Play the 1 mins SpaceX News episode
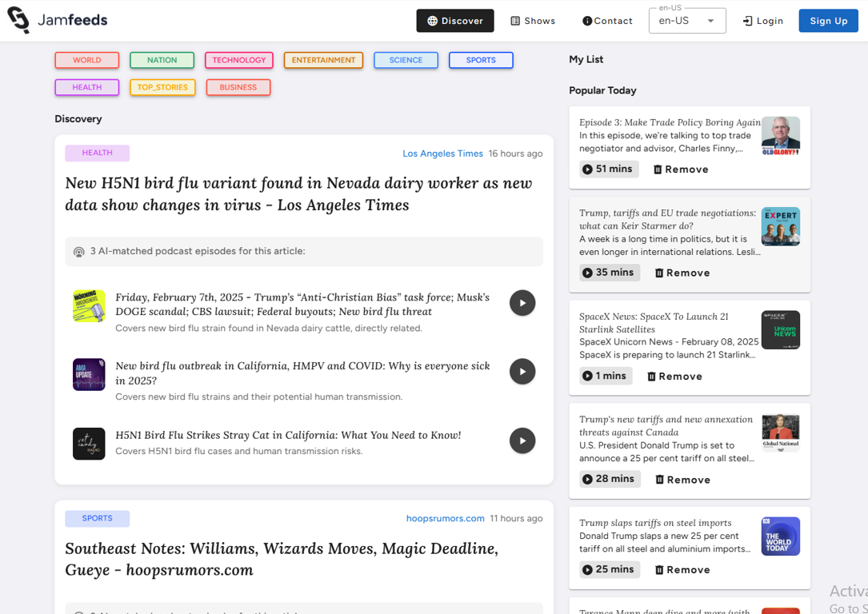868x614 pixels. click(x=606, y=376)
